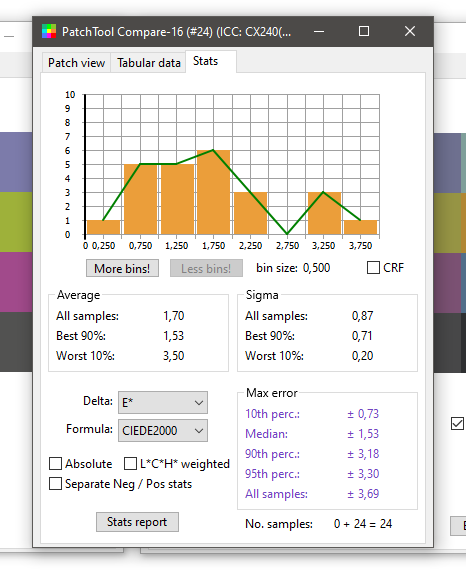Enable L*C*H* weighted checkbox
Image resolution: width=466 pixels, height=570 pixels.
click(130, 463)
